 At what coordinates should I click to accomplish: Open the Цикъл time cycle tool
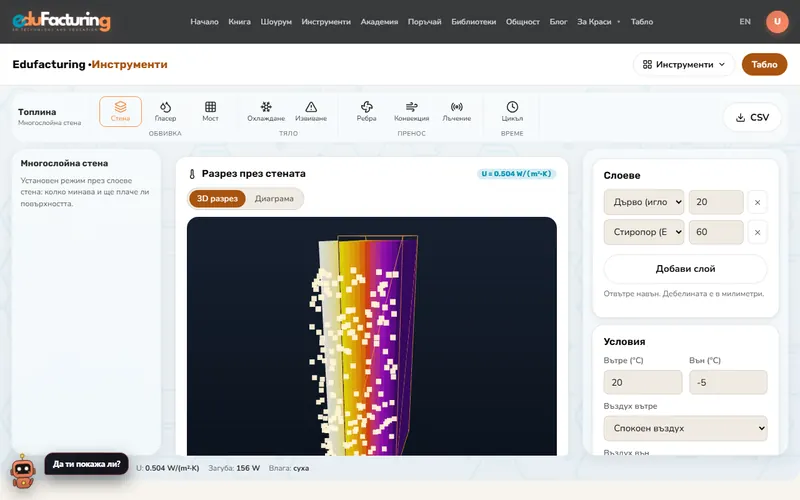pos(512,111)
